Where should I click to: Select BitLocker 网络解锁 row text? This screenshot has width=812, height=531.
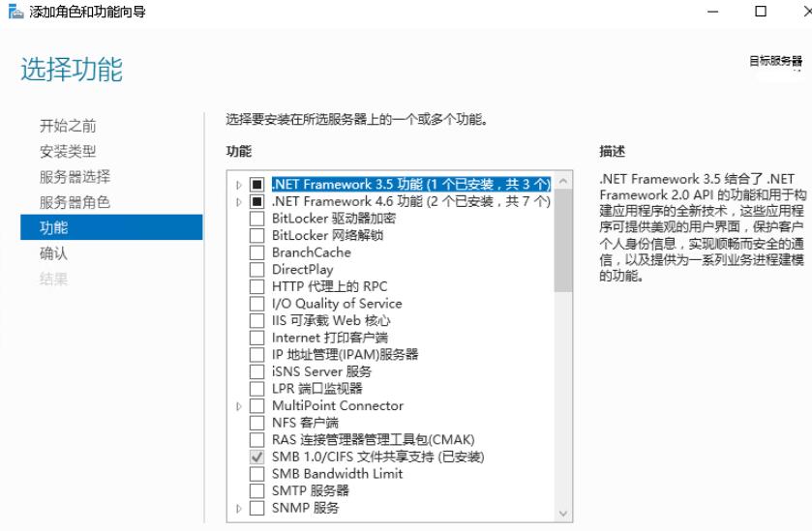coord(327,235)
